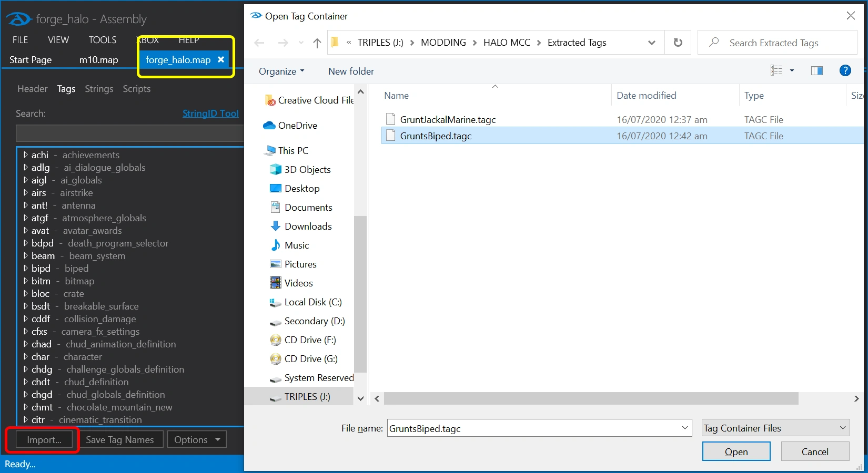Select Local Disk (C:) drive
Viewport: 868px width, 473px height.
(306, 302)
